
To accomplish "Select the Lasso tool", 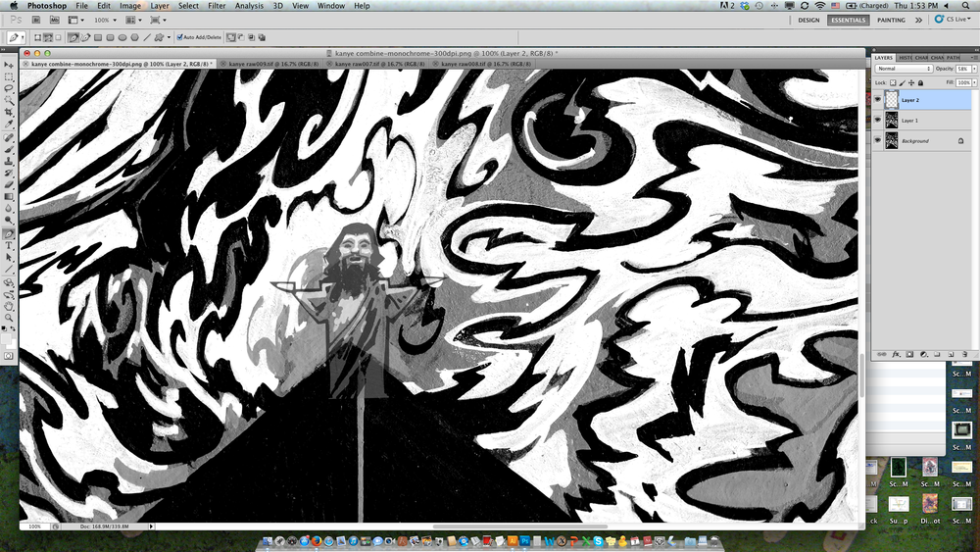I will tap(9, 89).
